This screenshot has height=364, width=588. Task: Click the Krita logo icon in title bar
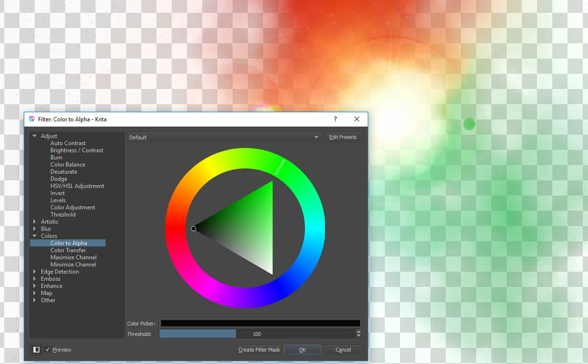point(32,119)
